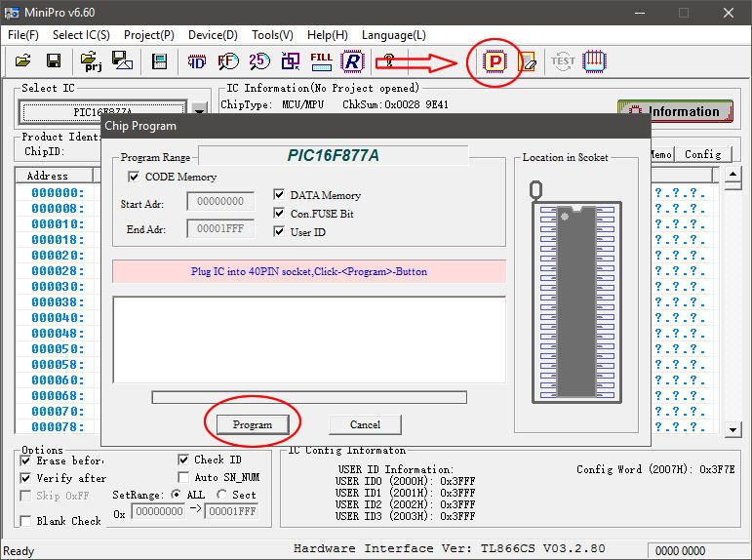Select the ALL range radio button
This screenshot has height=560, width=752.
176,495
